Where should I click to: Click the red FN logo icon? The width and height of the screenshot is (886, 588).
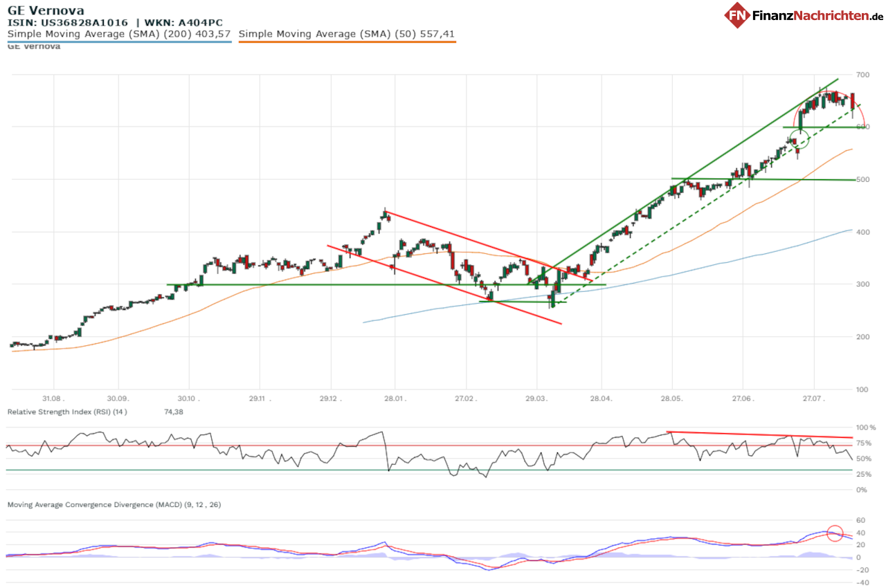738,15
